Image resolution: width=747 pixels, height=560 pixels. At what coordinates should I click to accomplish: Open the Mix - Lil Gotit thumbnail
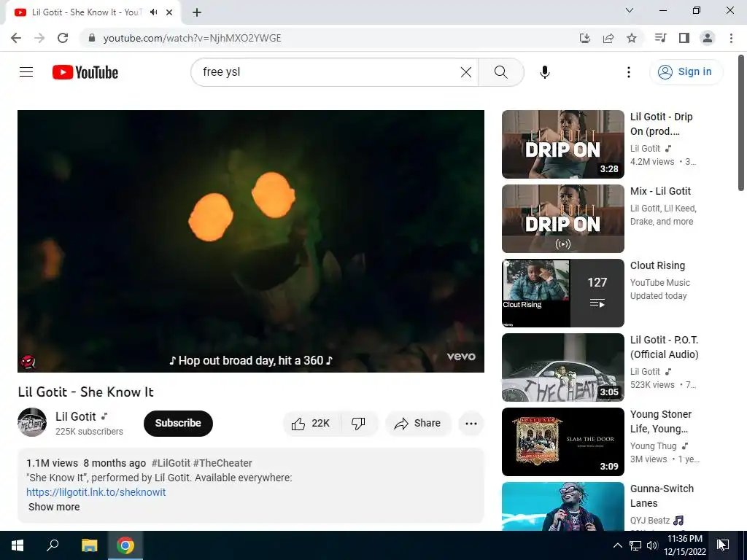[x=562, y=219]
